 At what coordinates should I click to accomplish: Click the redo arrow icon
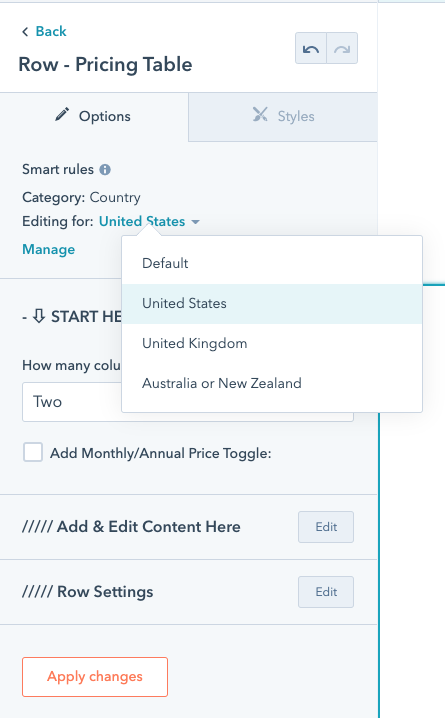[342, 49]
